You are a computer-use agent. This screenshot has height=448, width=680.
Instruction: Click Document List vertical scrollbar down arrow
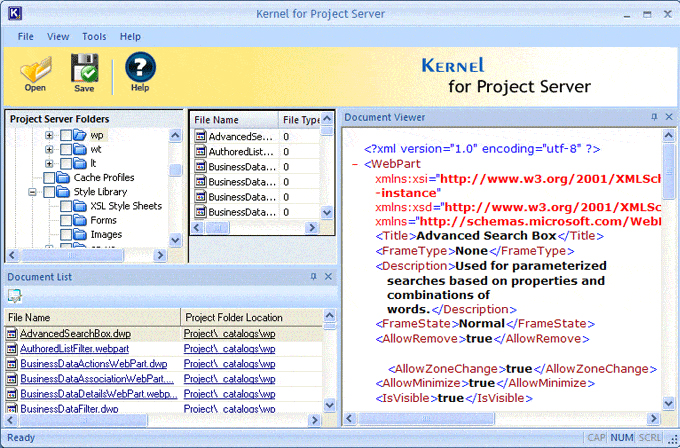tap(329, 405)
